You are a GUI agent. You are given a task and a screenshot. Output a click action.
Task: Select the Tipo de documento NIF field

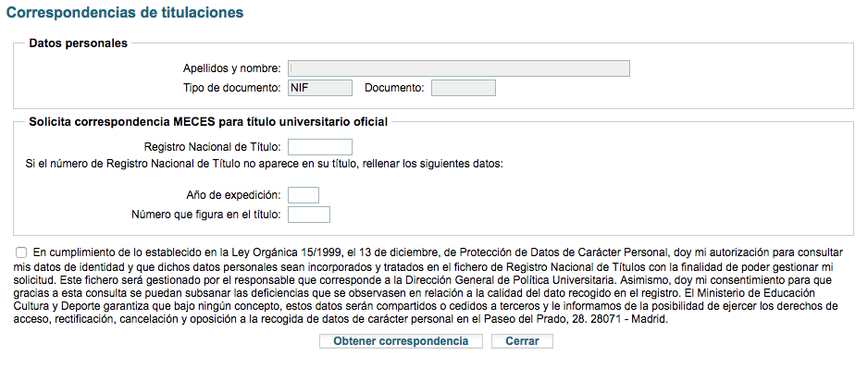pos(320,88)
